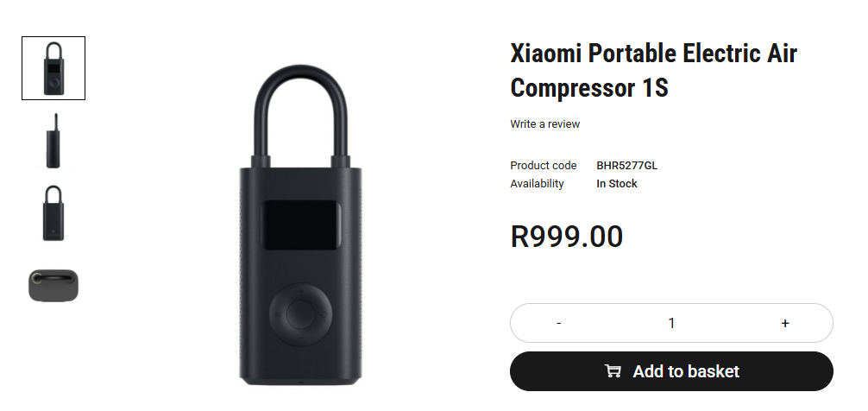Image resolution: width=868 pixels, height=411 pixels.
Task: Select the front view compressor thumbnail
Action: 53,68
